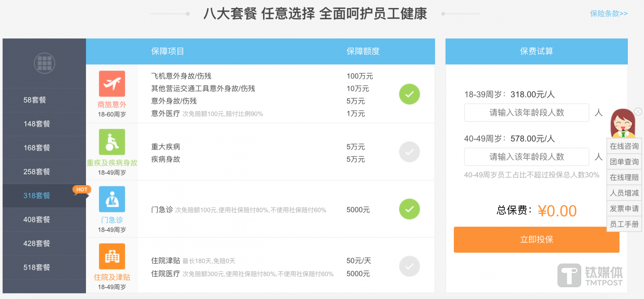Open the grid menu icon above package list

(x=44, y=63)
